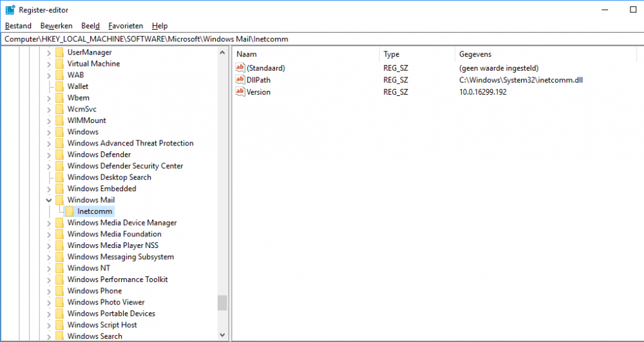Click the registry path address bar

pos(322,39)
